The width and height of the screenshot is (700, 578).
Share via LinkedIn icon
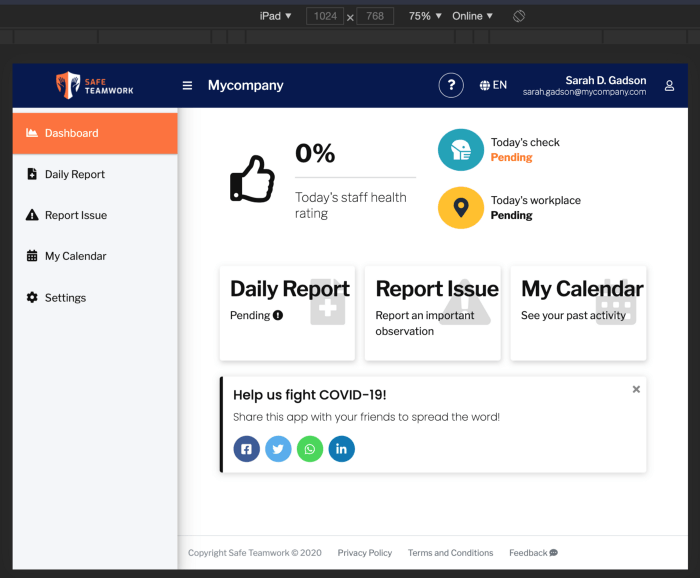point(342,449)
